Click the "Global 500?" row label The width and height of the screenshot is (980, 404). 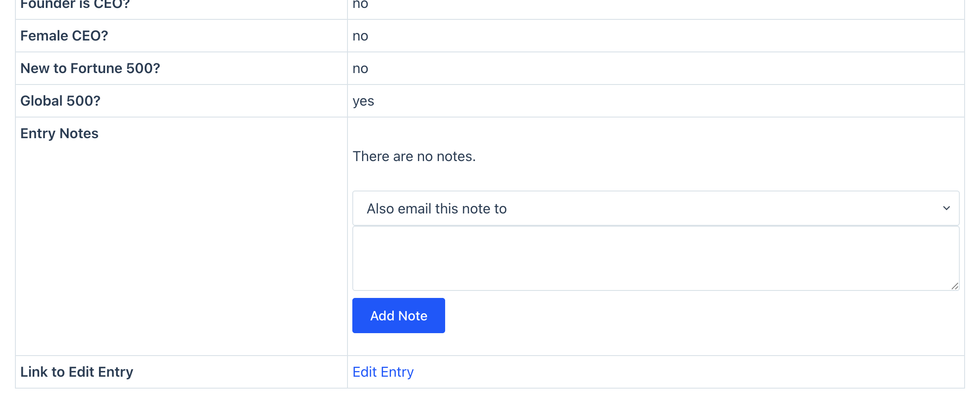click(x=60, y=101)
